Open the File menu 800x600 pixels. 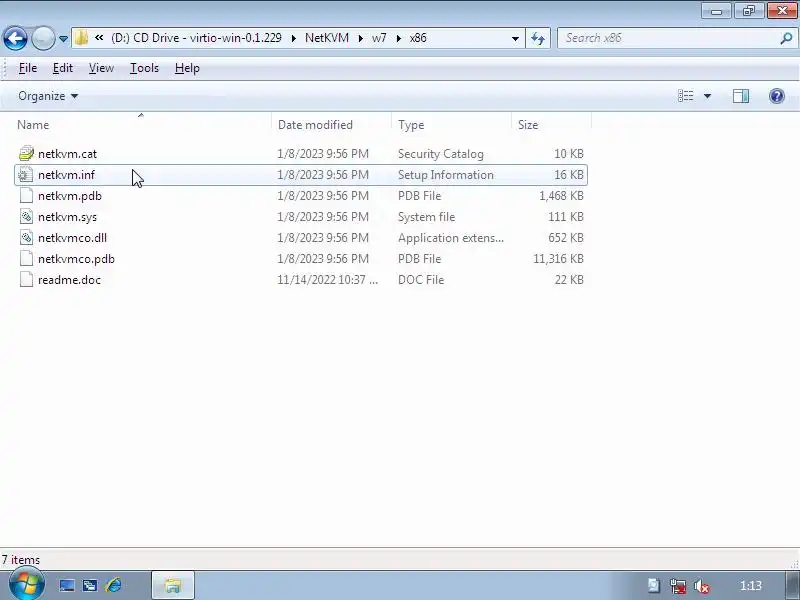pos(28,68)
